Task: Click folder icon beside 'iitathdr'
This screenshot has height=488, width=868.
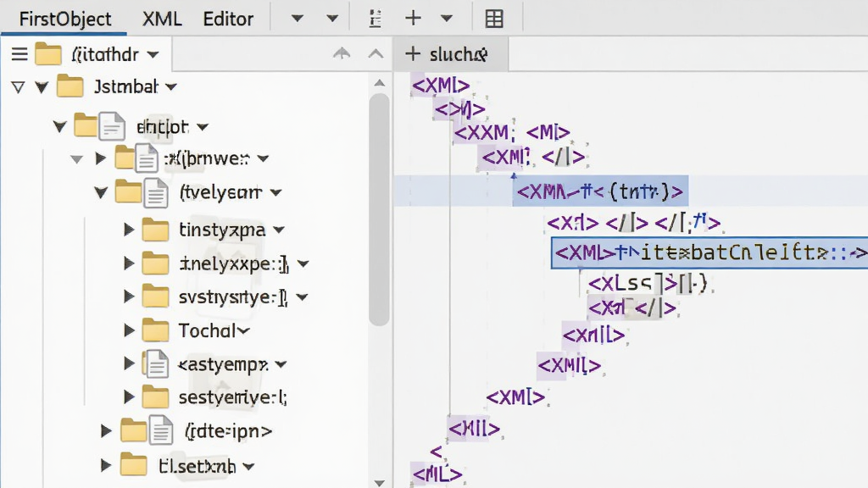Action: tap(48, 54)
